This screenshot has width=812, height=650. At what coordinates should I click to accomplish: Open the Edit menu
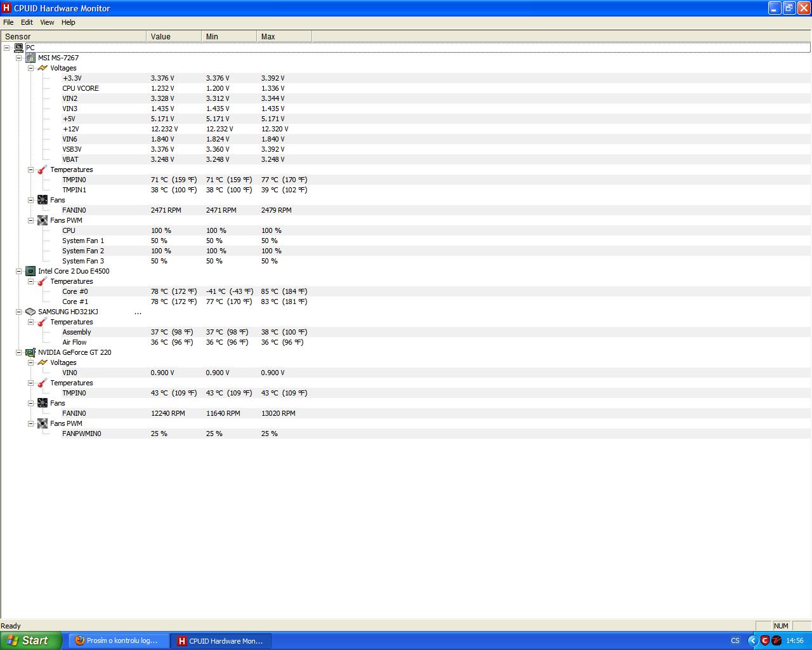27,22
